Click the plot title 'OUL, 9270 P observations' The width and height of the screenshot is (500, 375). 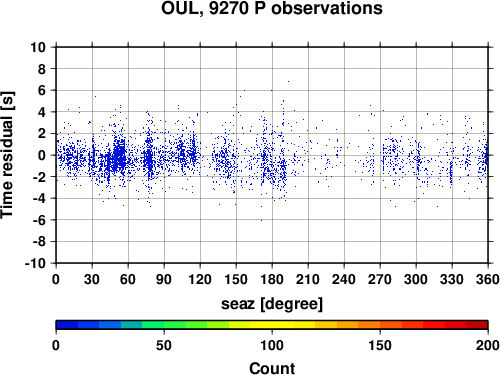coord(272,8)
